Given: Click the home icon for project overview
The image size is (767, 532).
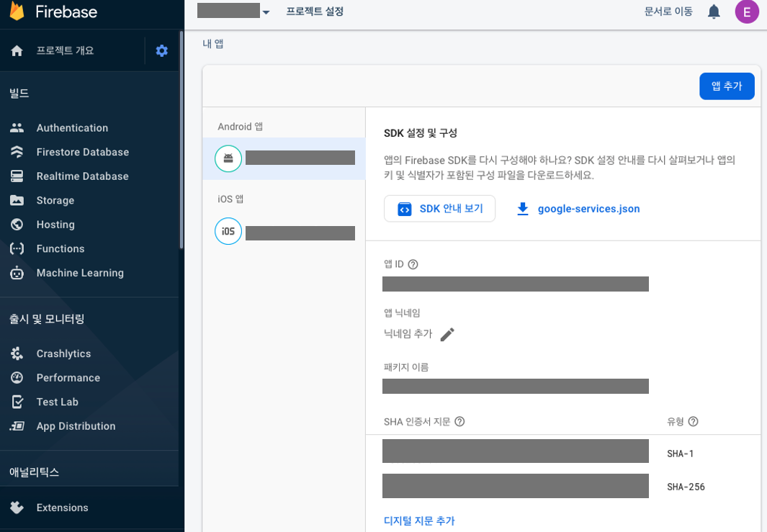Looking at the screenshot, I should 17,50.
